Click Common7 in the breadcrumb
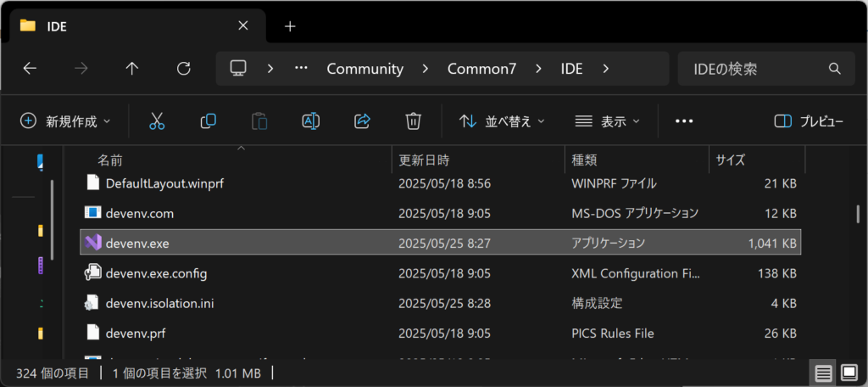The image size is (868, 387). pos(481,69)
